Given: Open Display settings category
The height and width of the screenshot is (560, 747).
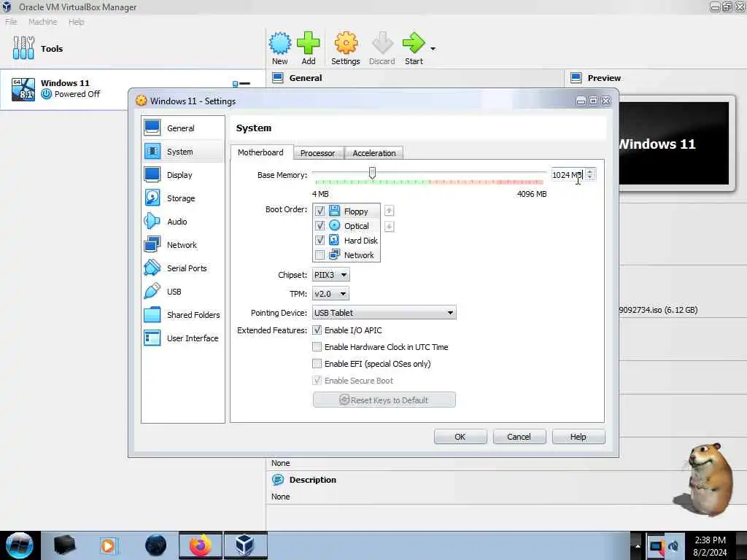Looking at the screenshot, I should 183,175.
